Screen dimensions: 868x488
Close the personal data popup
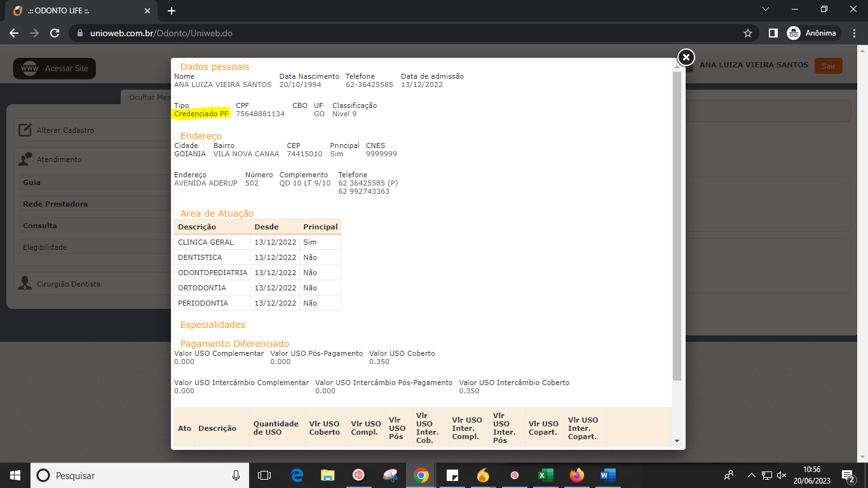tap(686, 57)
